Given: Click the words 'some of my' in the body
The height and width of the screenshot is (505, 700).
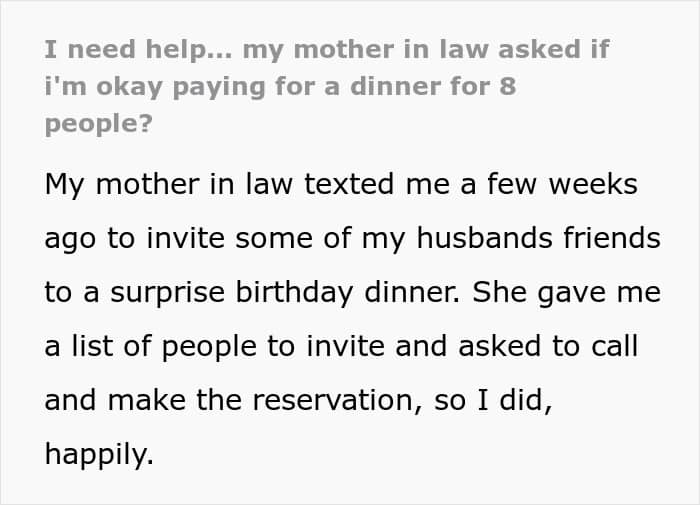Looking at the screenshot, I should click(x=320, y=239).
